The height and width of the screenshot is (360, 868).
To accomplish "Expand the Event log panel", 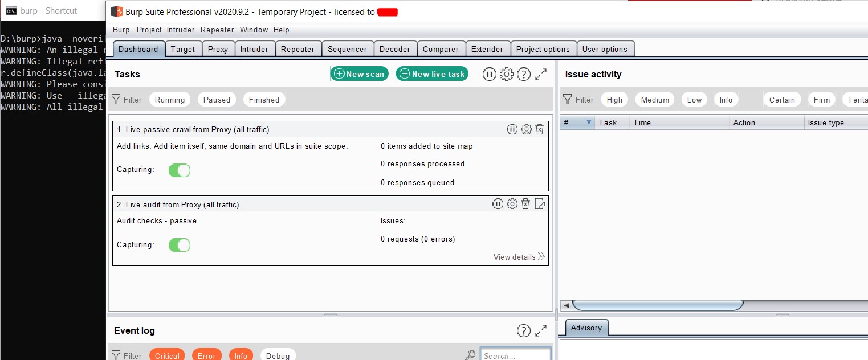I will tap(541, 330).
